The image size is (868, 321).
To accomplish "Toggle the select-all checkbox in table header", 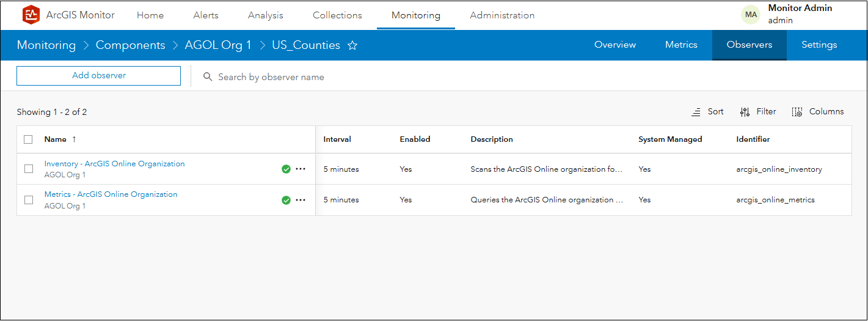I will [x=28, y=139].
